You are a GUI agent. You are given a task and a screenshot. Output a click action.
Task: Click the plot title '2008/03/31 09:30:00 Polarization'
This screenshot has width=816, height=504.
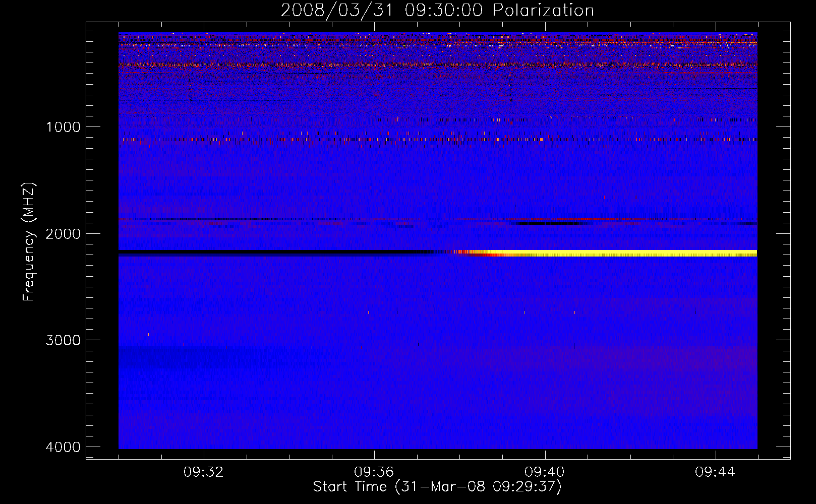437,10
